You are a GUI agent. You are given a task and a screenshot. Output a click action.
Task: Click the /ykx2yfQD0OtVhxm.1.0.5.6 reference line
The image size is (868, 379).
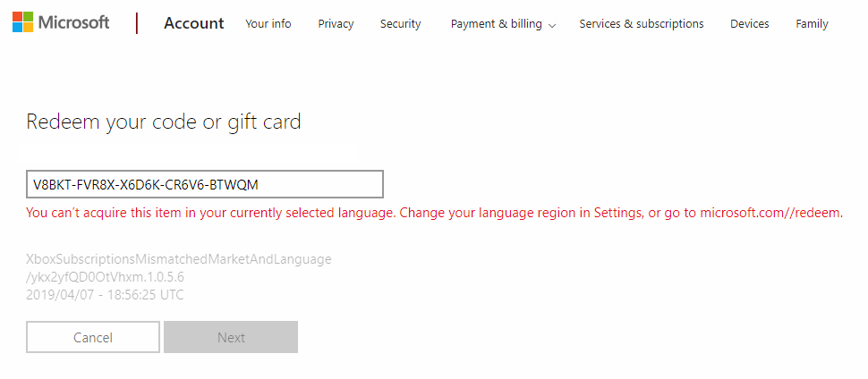pos(105,276)
